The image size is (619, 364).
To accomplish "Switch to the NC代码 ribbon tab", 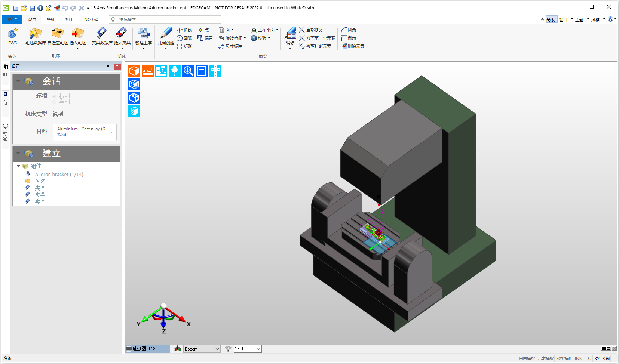I will click(91, 19).
